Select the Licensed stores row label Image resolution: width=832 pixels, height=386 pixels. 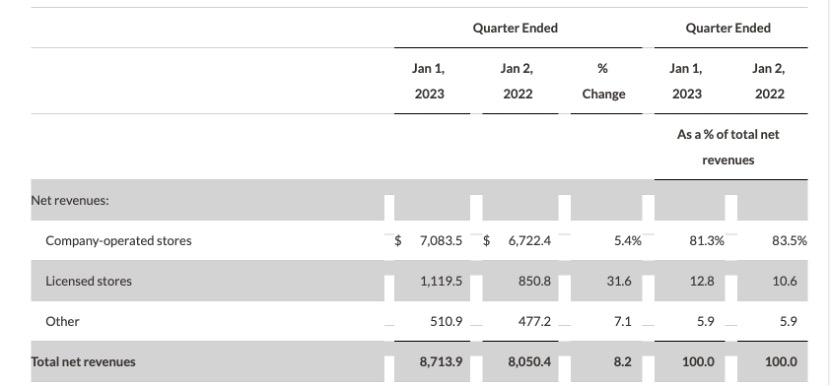tap(89, 281)
